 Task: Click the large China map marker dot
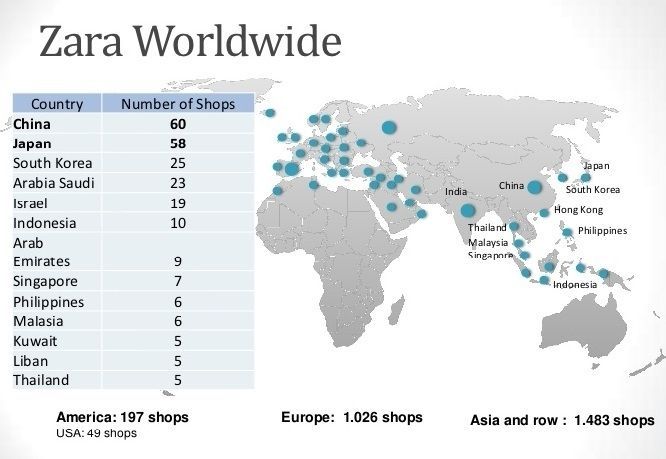pos(535,187)
